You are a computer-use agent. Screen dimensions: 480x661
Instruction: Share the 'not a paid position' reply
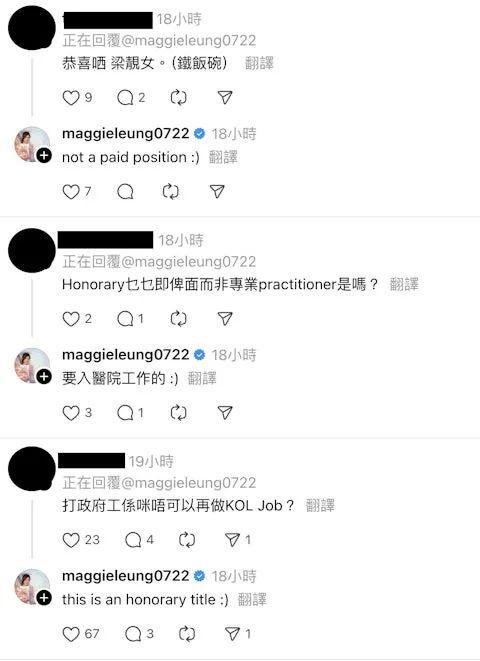click(x=217, y=192)
